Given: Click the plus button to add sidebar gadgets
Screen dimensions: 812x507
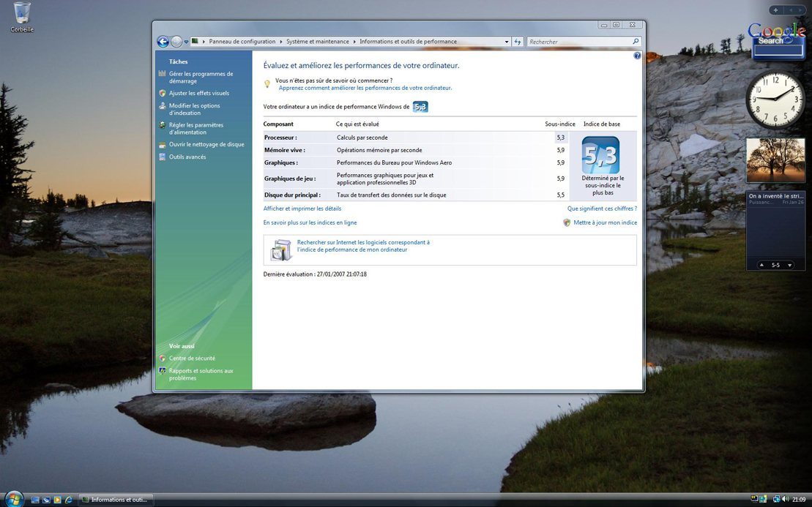Looking at the screenshot, I should 775,10.
